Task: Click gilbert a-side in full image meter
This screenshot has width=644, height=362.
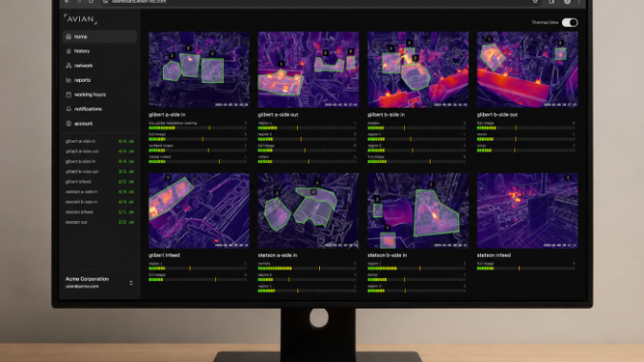Action: click(197, 139)
